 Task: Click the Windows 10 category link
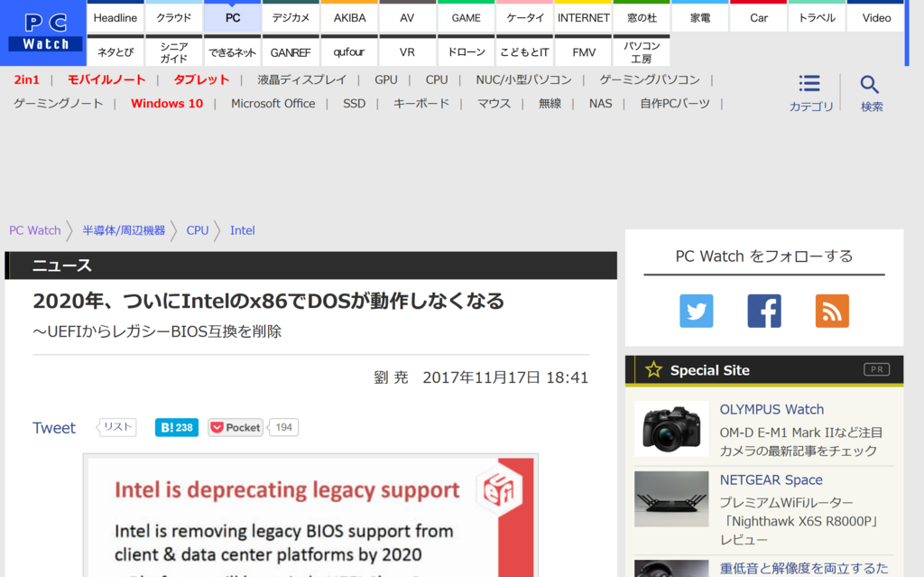pyautogui.click(x=167, y=103)
